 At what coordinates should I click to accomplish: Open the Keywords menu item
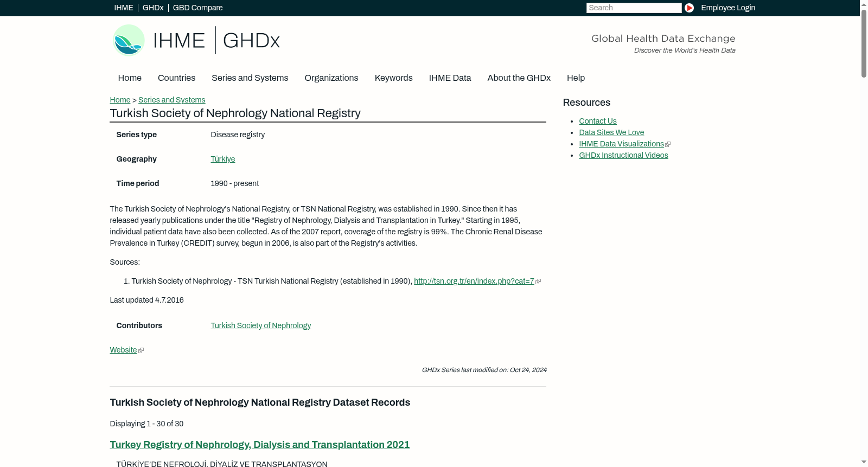(x=394, y=78)
